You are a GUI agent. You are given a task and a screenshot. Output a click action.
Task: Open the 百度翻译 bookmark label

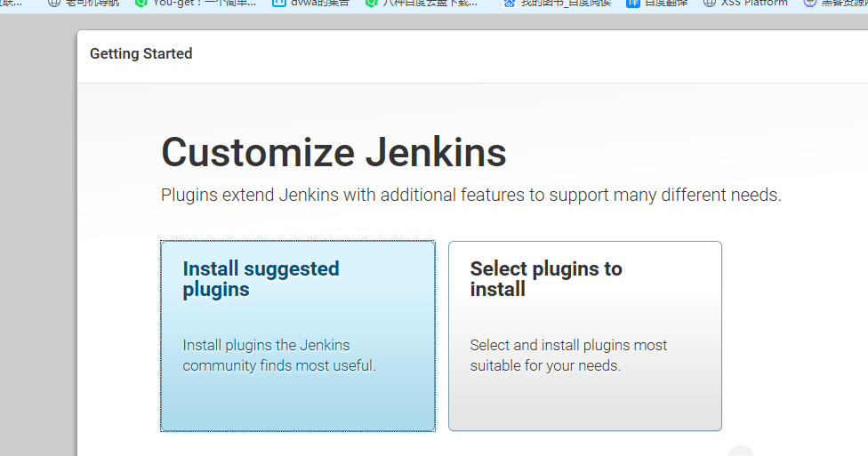tap(666, 3)
